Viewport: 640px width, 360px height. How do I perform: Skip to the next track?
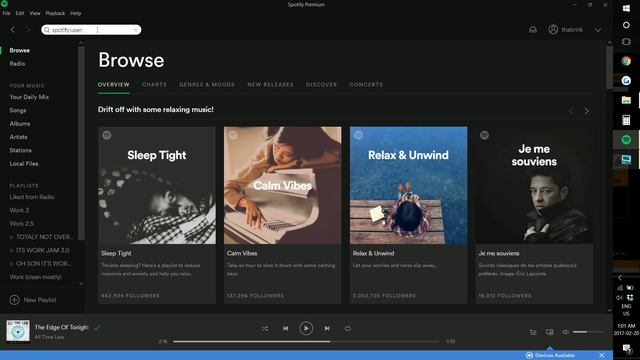tap(327, 329)
